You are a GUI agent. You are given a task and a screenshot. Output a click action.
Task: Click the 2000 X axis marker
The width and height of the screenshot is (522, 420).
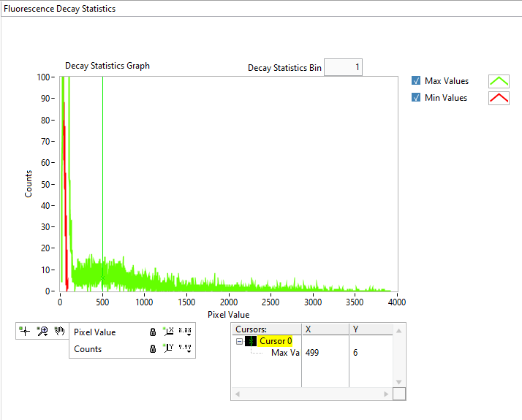click(229, 302)
